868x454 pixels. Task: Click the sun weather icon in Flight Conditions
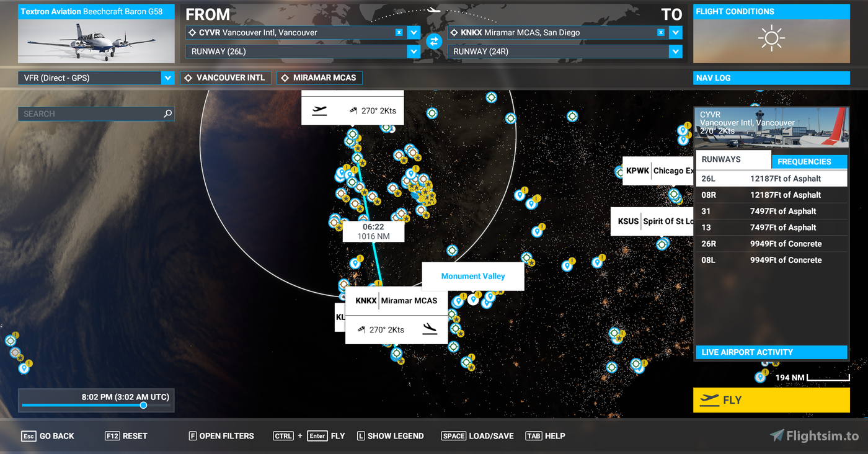coord(771,38)
